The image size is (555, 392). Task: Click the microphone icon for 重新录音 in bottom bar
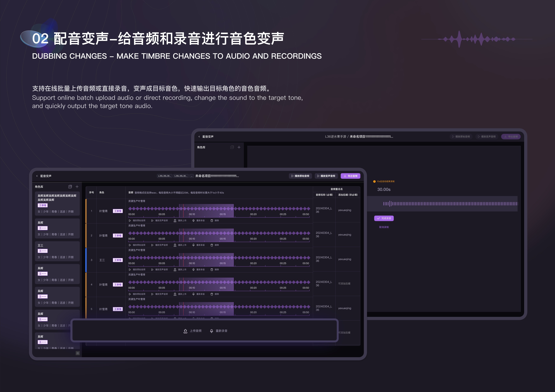(211, 331)
